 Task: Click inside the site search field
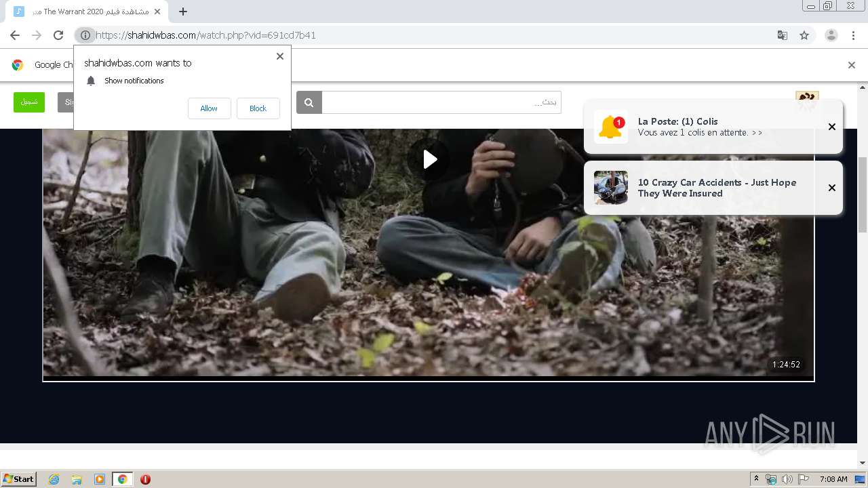(441, 102)
